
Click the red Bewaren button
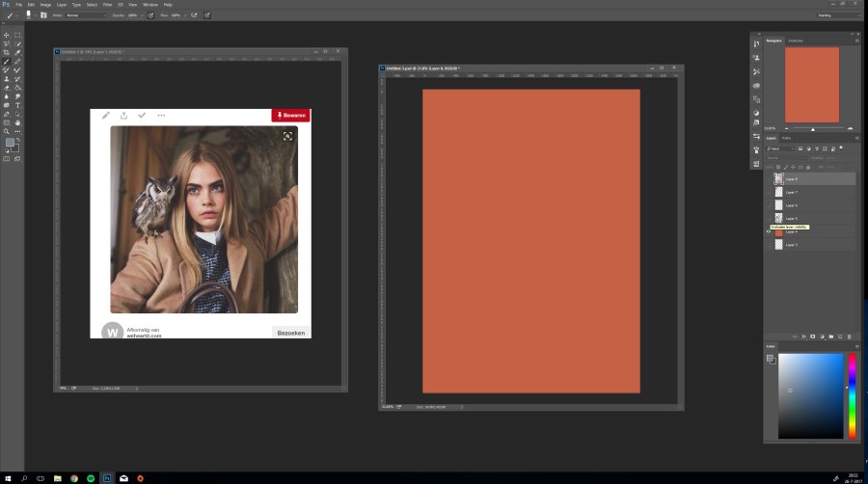point(290,116)
